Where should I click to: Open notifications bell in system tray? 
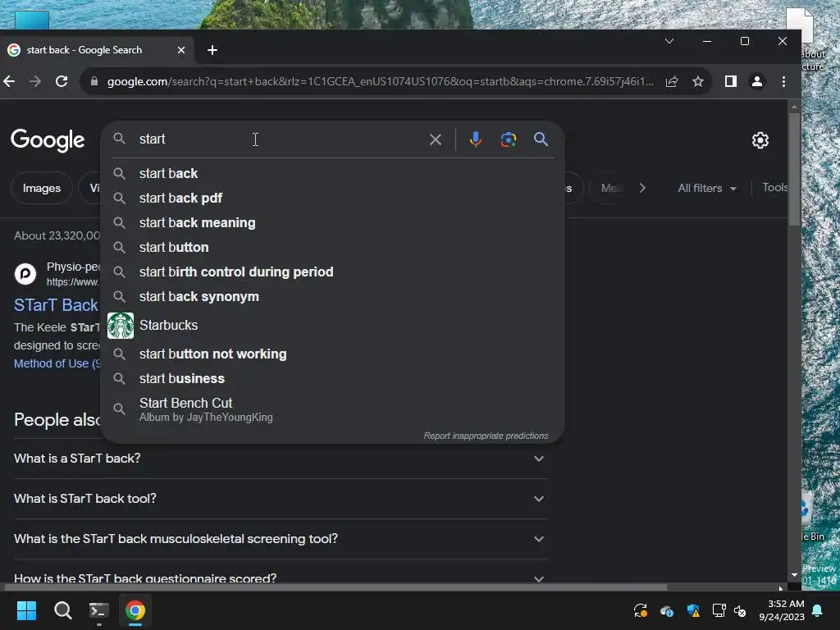click(818, 610)
